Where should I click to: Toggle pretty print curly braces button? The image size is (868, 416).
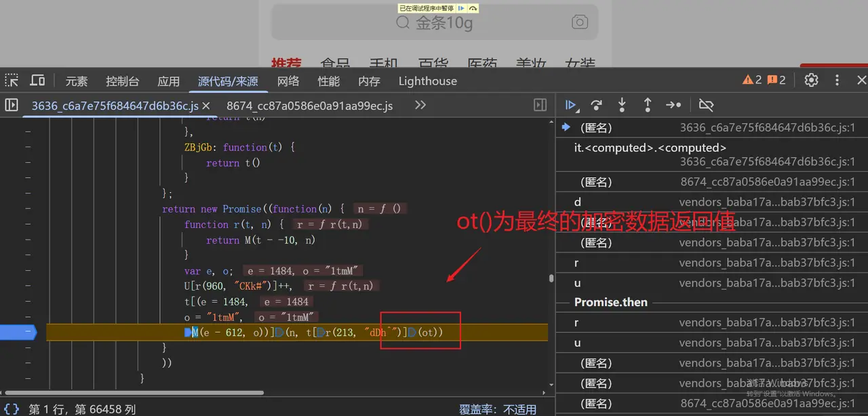coord(12,409)
